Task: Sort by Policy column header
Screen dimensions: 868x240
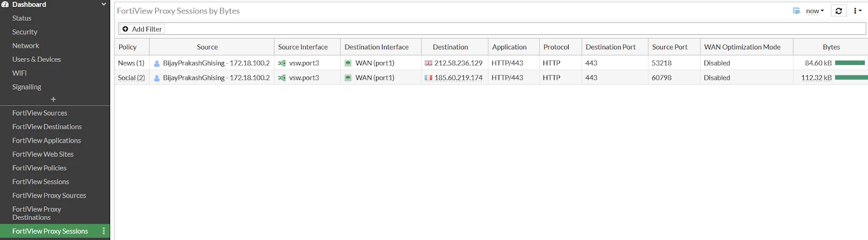Action: pos(127,47)
